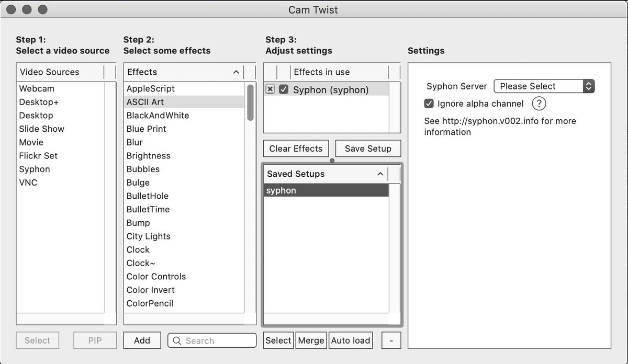Image resolution: width=628 pixels, height=364 pixels.
Task: Click the Save Setup button
Action: coord(368,149)
